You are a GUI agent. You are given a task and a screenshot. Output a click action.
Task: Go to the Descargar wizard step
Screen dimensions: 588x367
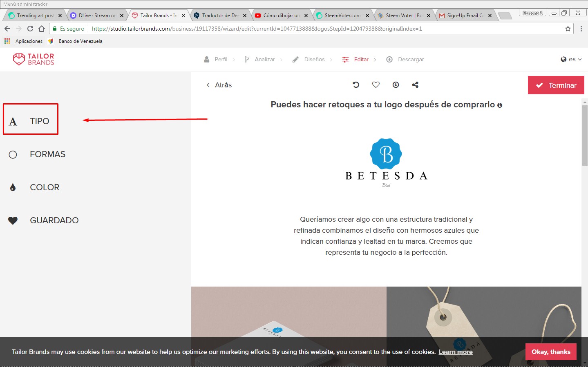pos(411,59)
